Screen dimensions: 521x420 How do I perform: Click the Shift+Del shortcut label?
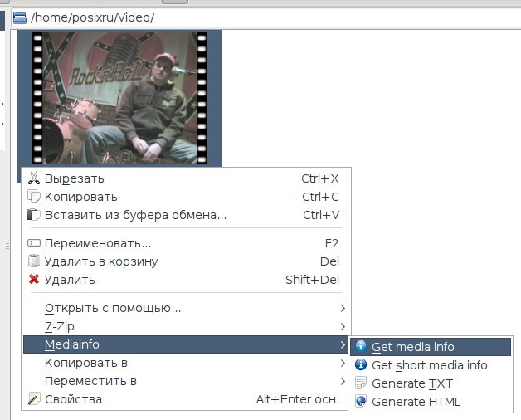(312, 280)
